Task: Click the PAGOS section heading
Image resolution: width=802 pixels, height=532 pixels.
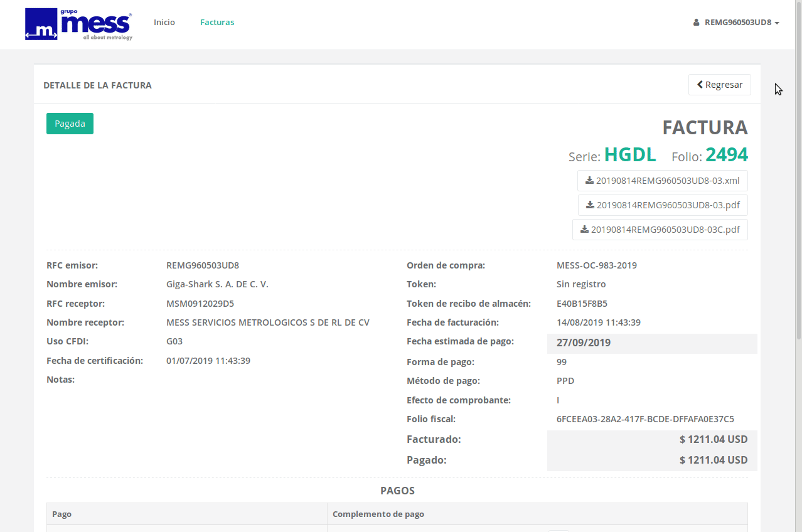Action: [397, 491]
